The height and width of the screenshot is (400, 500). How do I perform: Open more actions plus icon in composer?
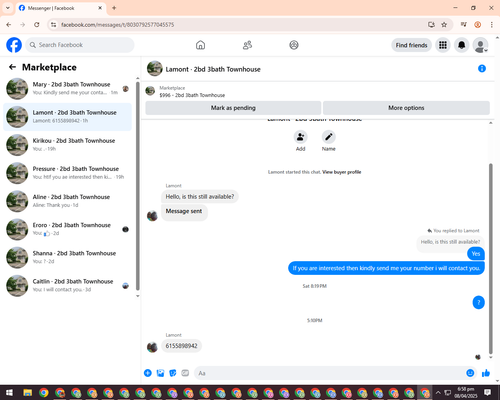click(148, 373)
